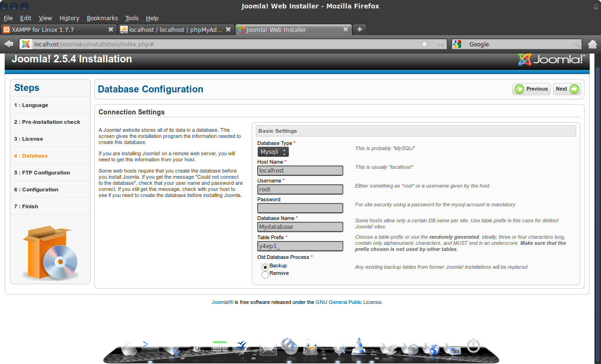This screenshot has height=364, width=601.
Task: Open the Tools menu
Action: pyautogui.click(x=132, y=18)
